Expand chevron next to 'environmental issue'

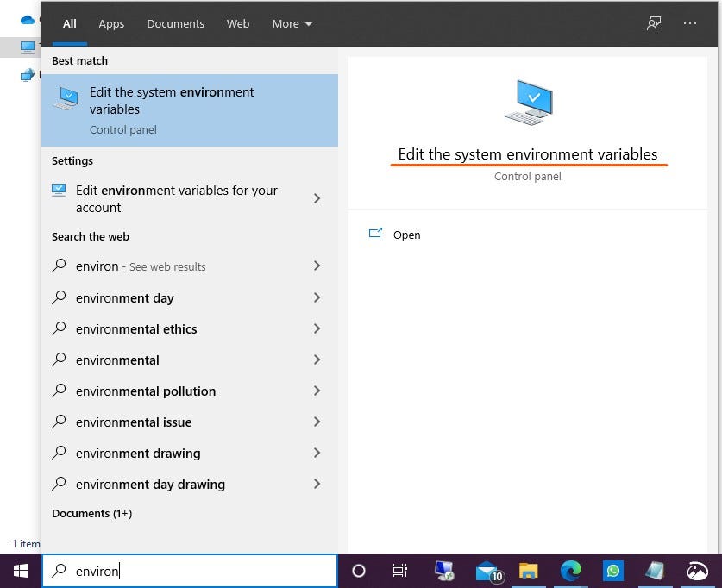point(317,422)
